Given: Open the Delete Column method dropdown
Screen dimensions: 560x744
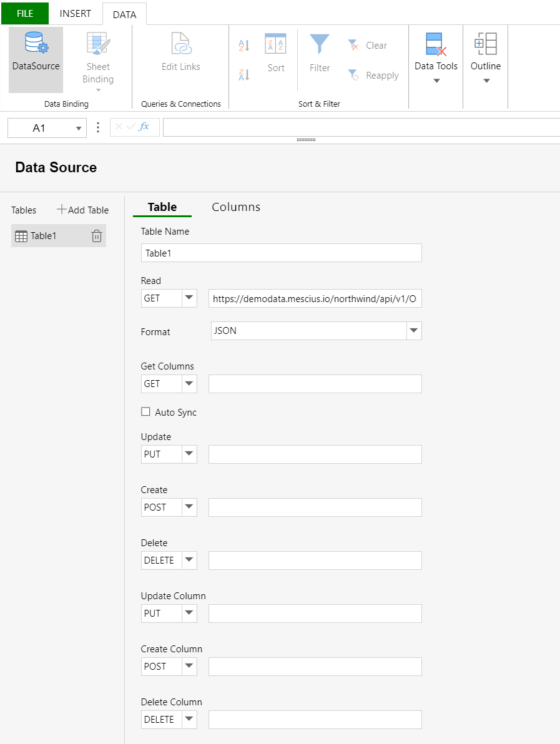Looking at the screenshot, I should click(189, 720).
